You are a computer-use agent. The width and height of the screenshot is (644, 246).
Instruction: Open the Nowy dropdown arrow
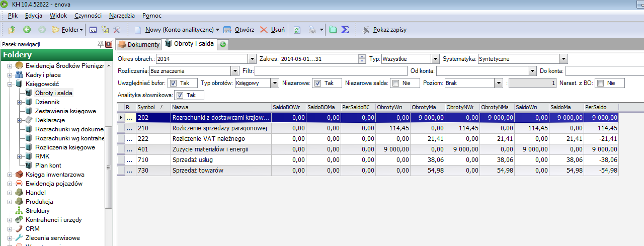tap(217, 30)
